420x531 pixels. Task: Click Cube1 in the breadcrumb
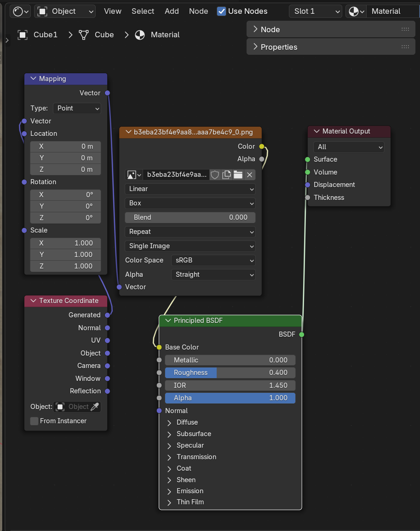click(x=45, y=35)
